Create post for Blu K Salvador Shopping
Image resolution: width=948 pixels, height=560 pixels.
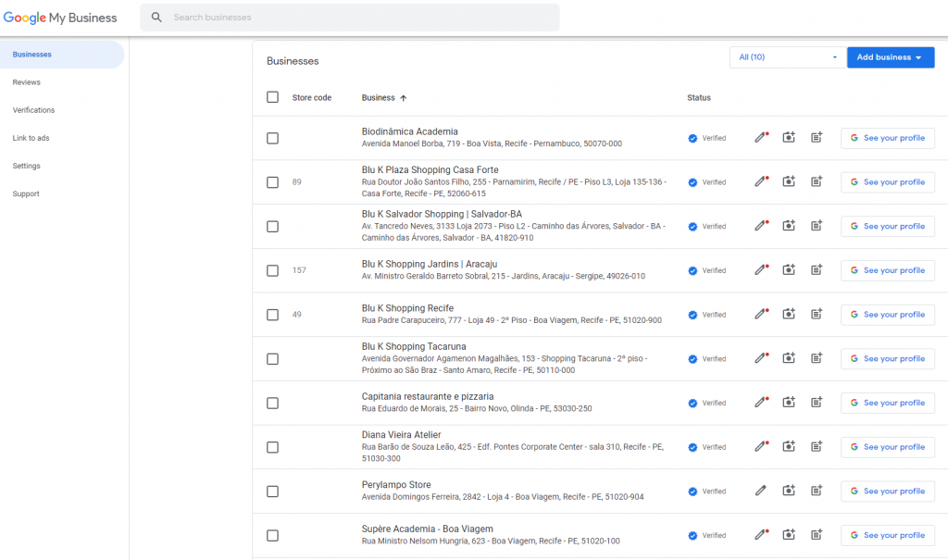817,226
